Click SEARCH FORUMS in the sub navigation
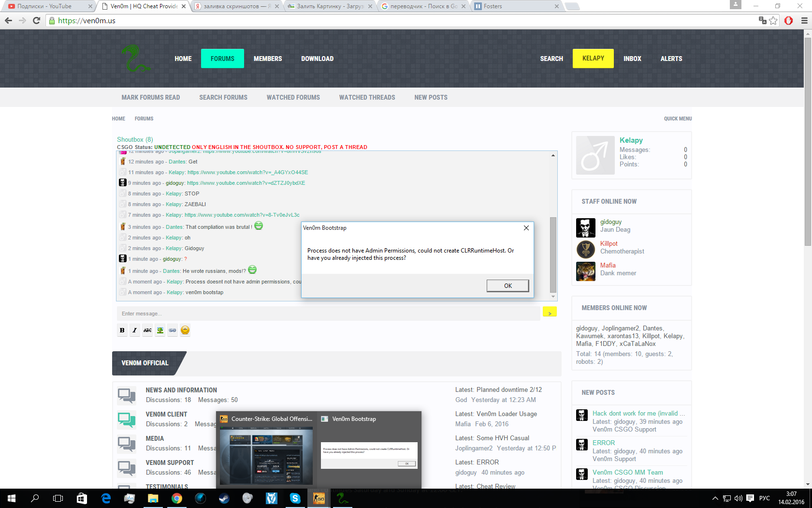The width and height of the screenshot is (812, 508). coord(223,97)
